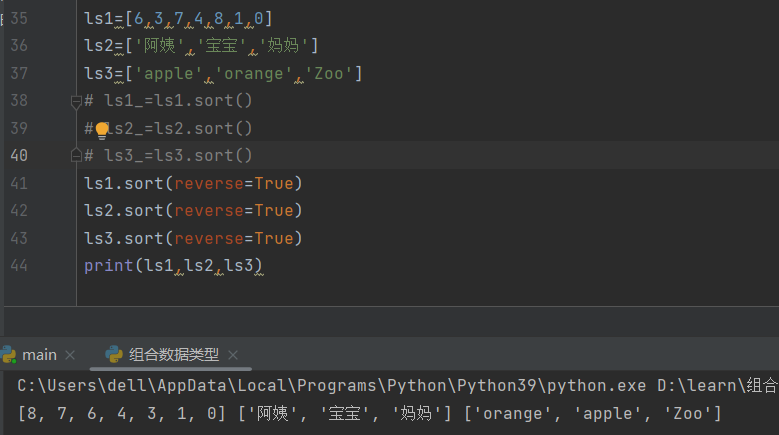Image resolution: width=779 pixels, height=435 pixels.
Task: Click line number 44 in gutter
Action: (19, 265)
